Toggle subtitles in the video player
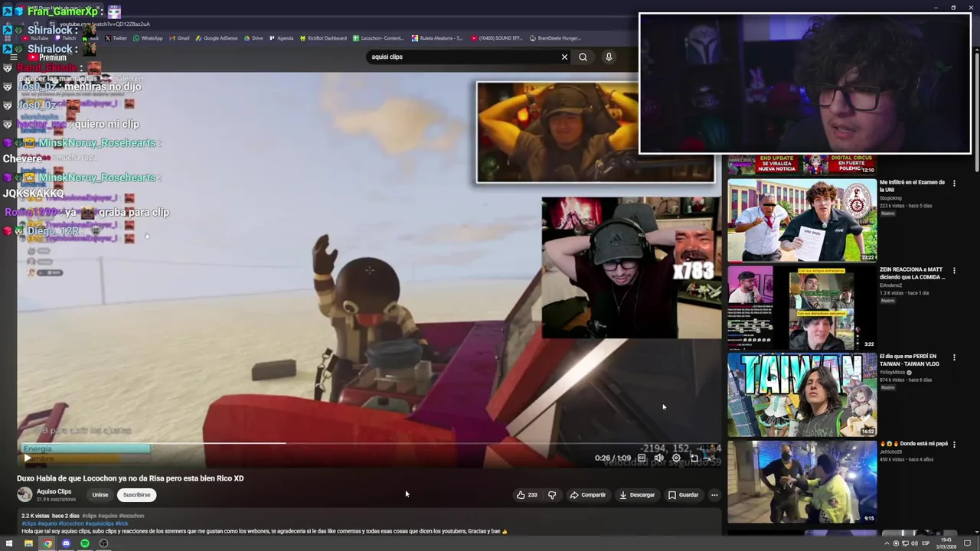The image size is (980, 551). click(x=642, y=458)
